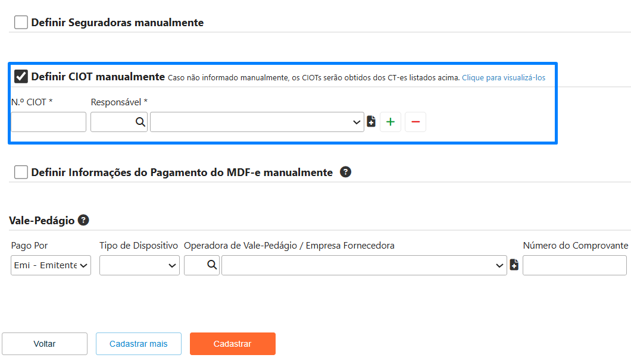This screenshot has height=364, width=631.
Task: Open the Responsável name dropdown
Action: pos(257,122)
